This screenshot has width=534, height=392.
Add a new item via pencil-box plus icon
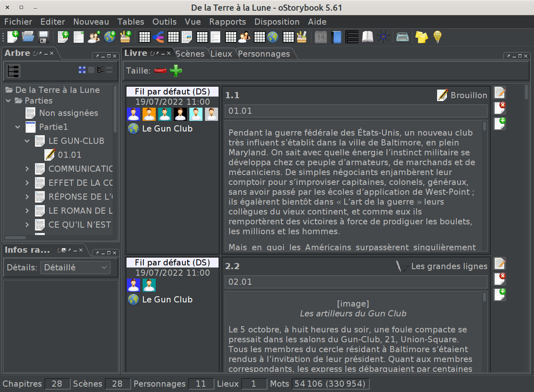125,37
